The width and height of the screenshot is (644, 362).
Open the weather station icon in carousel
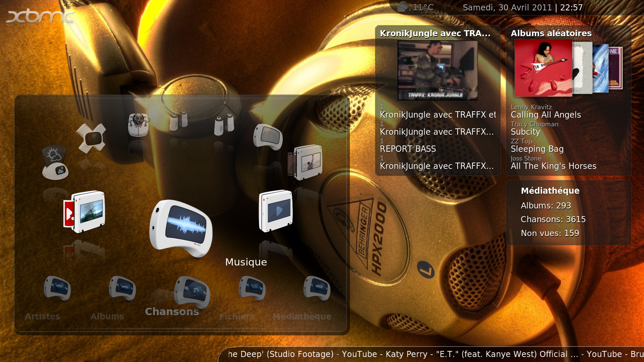pos(55,162)
